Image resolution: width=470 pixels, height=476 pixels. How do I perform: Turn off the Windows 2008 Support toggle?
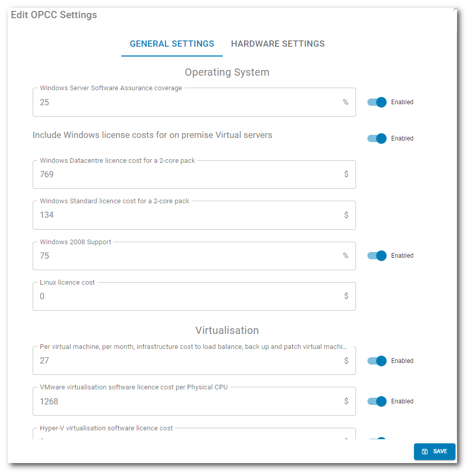(x=377, y=256)
